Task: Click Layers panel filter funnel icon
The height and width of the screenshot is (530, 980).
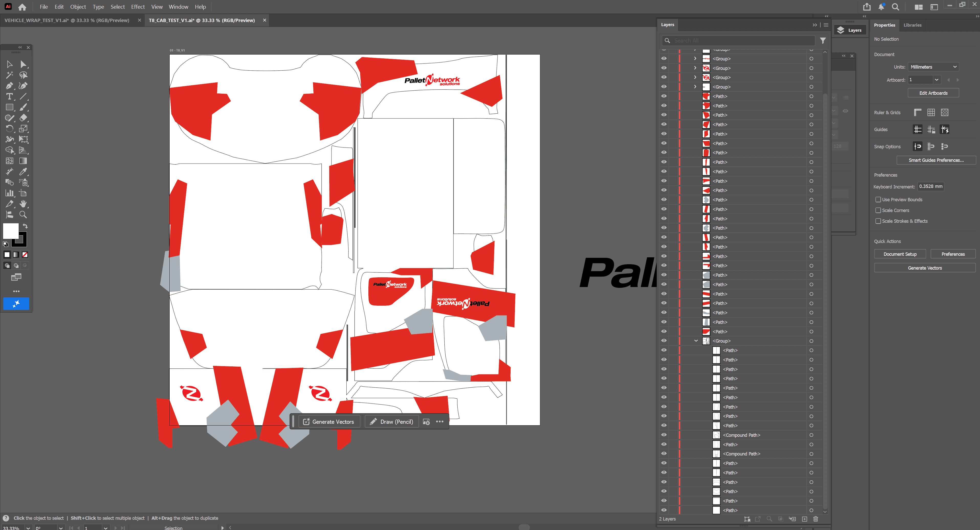Action: [823, 40]
